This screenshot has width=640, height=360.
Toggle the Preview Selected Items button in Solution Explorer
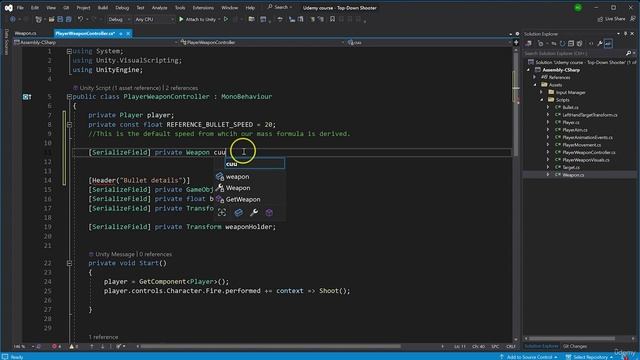point(608,44)
